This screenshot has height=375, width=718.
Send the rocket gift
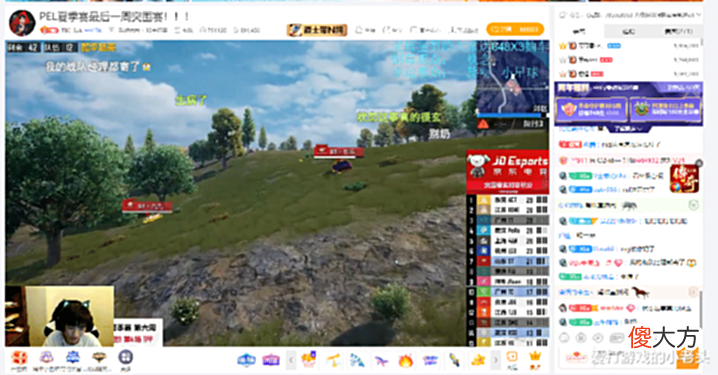(454, 360)
